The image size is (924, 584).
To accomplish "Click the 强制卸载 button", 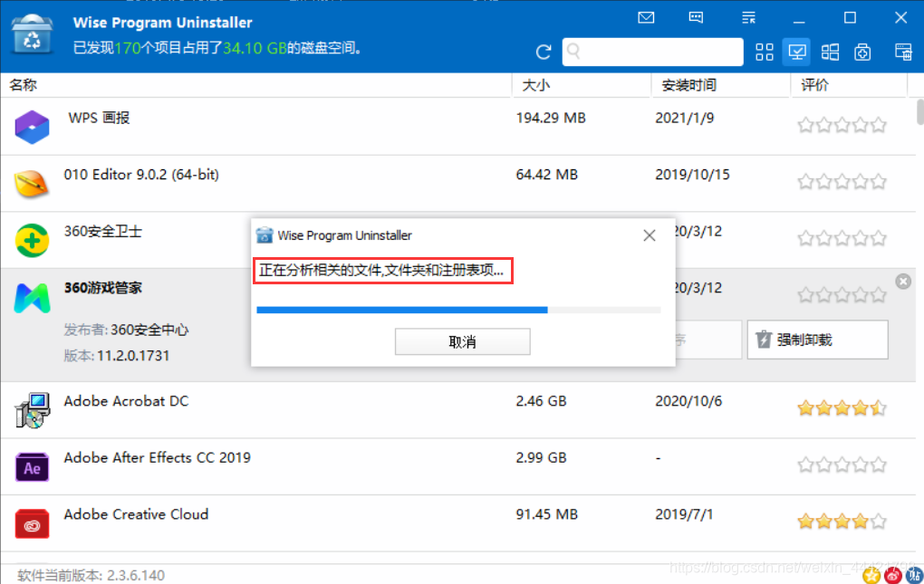I will (x=817, y=340).
